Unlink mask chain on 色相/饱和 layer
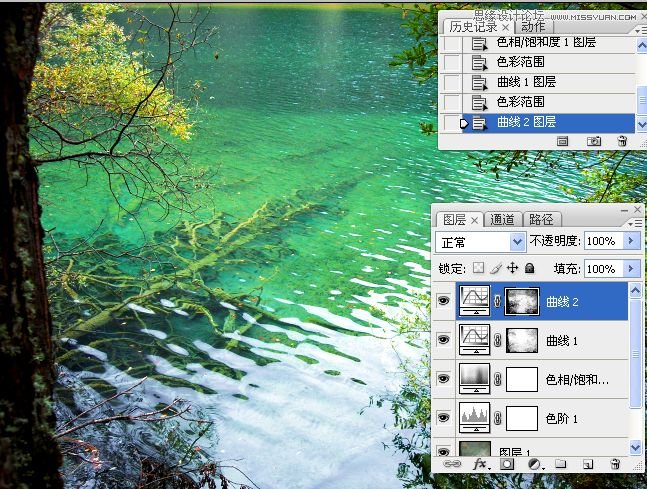 (498, 379)
